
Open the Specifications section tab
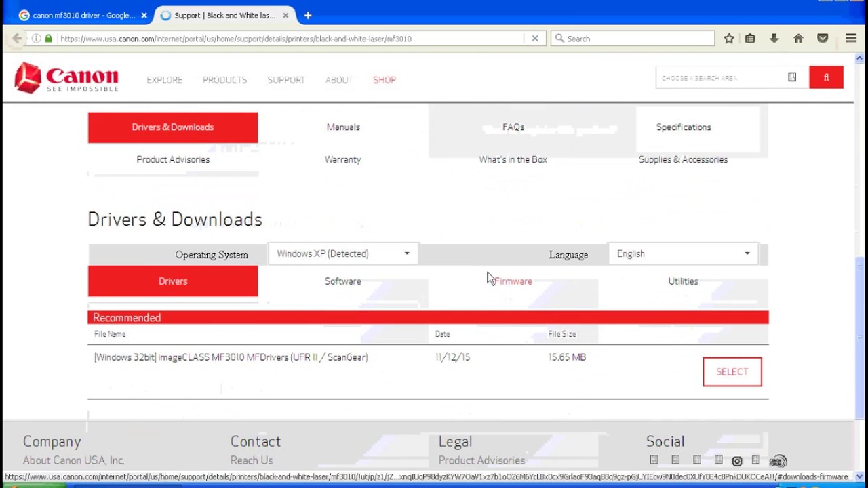coord(684,127)
